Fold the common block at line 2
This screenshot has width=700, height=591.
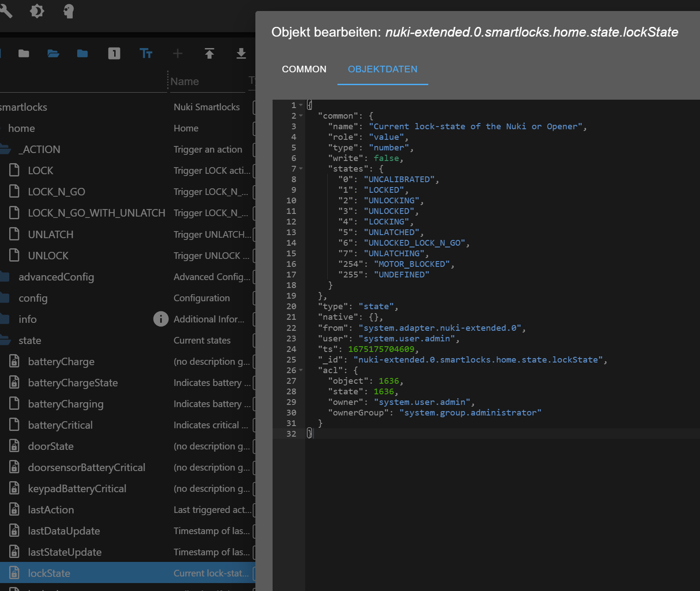(x=301, y=116)
